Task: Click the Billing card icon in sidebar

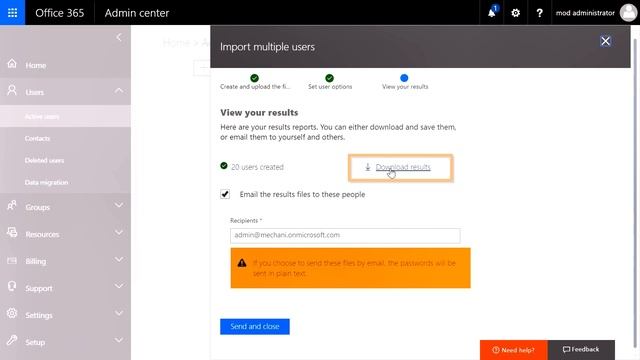Action: coord(12,260)
